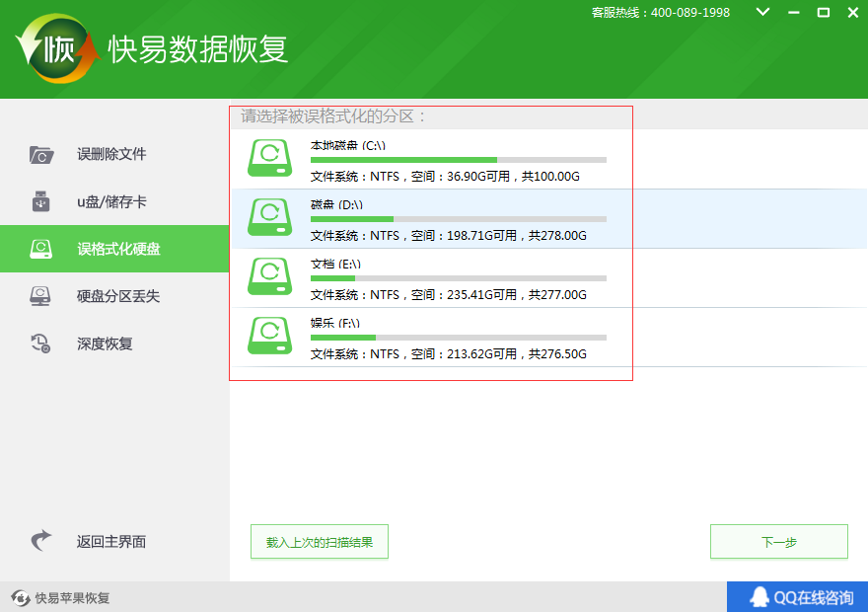
Task: Click the 返回主界面 arrow icon
Action: point(41,541)
